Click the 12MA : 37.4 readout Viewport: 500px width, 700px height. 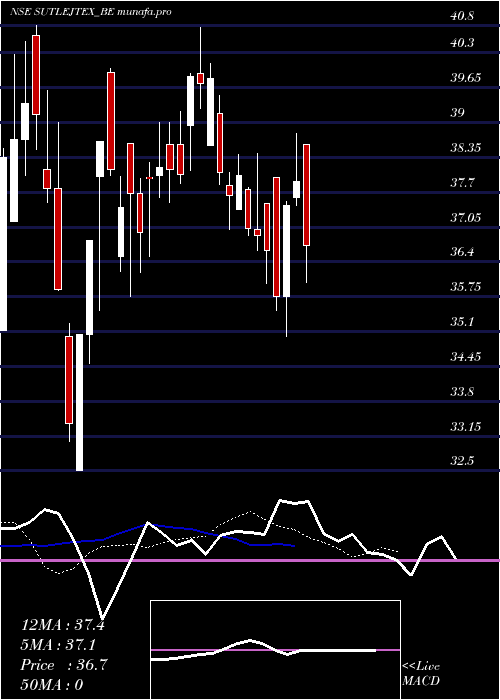pyautogui.click(x=62, y=625)
